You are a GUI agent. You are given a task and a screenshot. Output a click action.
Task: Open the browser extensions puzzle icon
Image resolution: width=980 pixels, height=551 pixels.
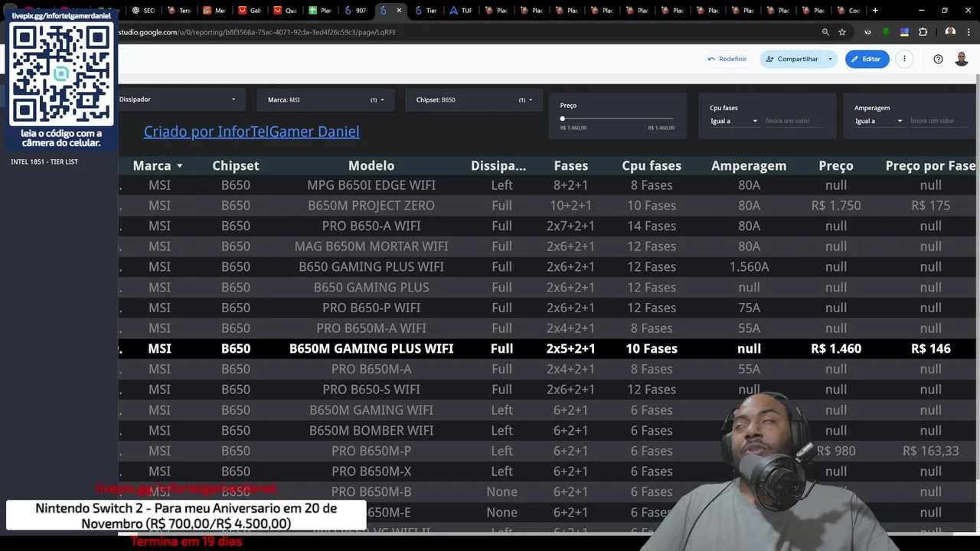coord(923,32)
